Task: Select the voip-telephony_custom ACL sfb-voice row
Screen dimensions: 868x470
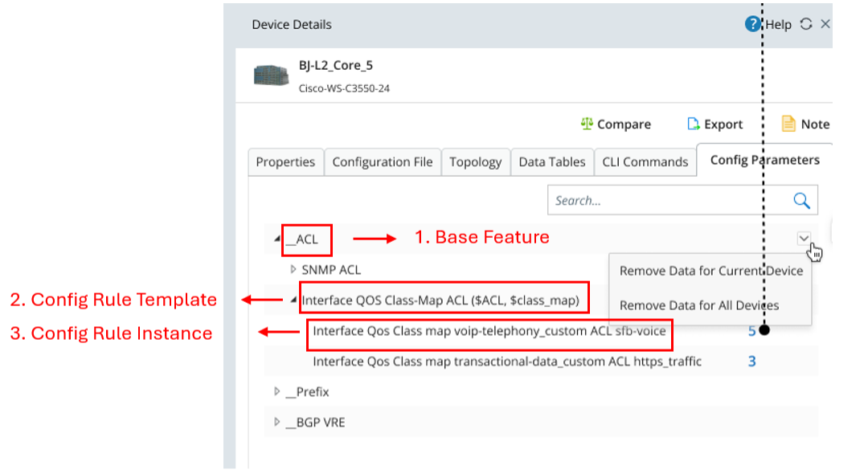Action: (489, 331)
